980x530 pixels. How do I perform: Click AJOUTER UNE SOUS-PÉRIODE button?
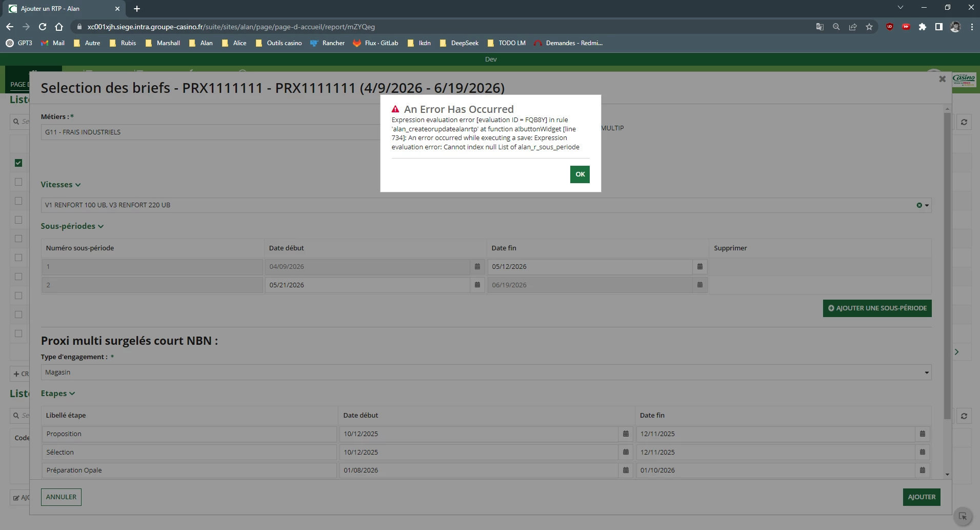(x=877, y=308)
